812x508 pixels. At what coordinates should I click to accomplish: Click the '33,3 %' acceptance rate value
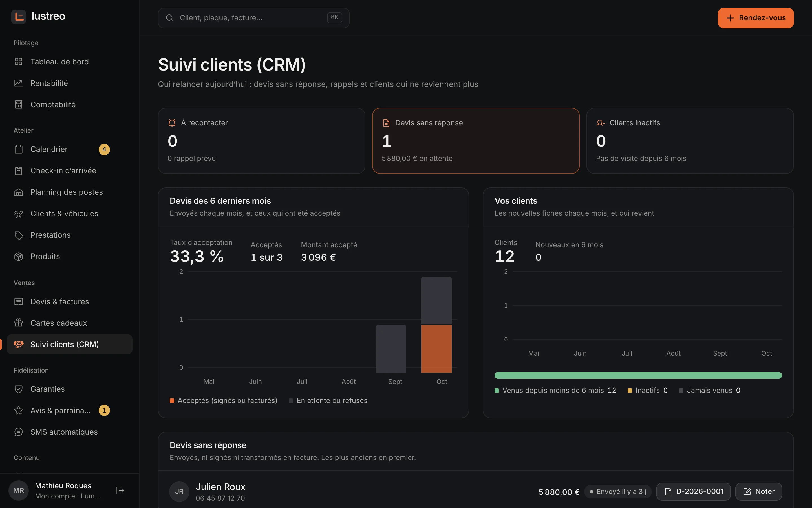tap(197, 257)
